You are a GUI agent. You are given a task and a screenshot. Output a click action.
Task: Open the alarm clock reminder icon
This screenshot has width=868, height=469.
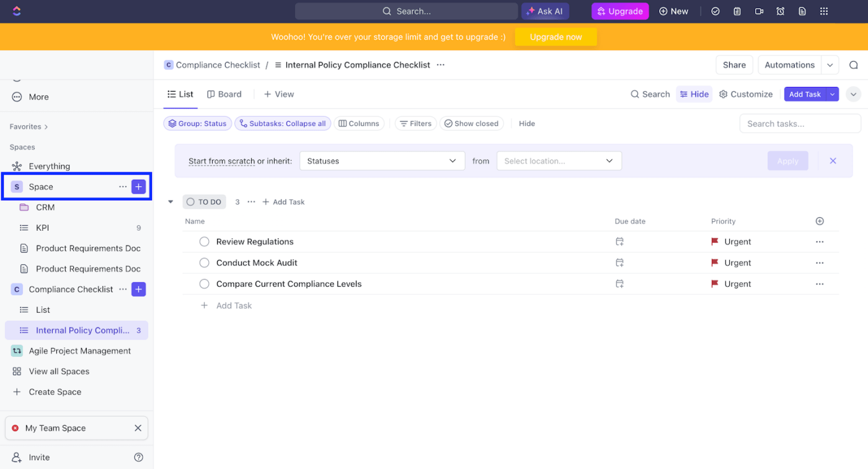pyautogui.click(x=781, y=11)
